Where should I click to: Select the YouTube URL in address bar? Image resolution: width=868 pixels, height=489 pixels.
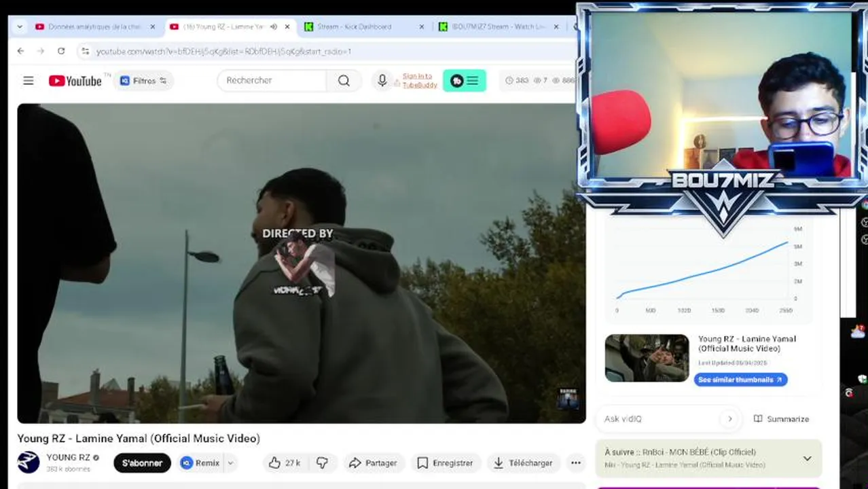point(223,52)
